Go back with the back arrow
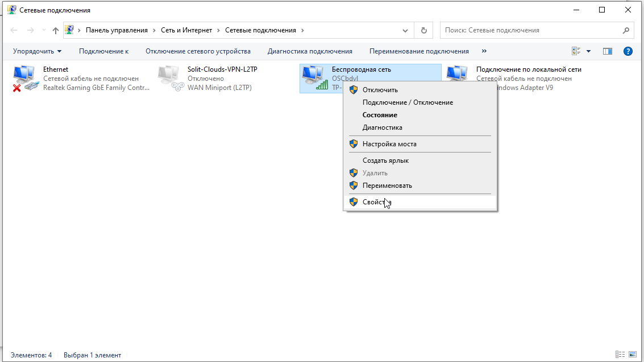The image size is (644, 362). pos(14,30)
